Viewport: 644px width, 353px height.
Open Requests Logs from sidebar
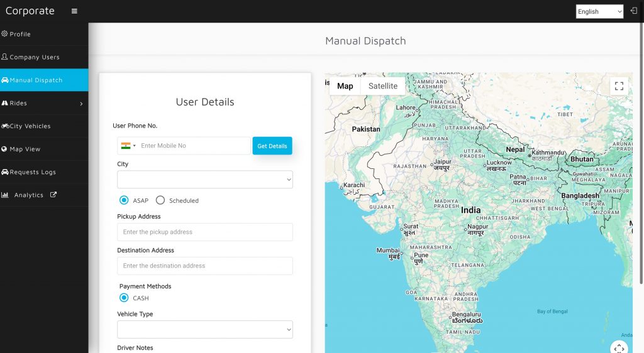[33, 172]
